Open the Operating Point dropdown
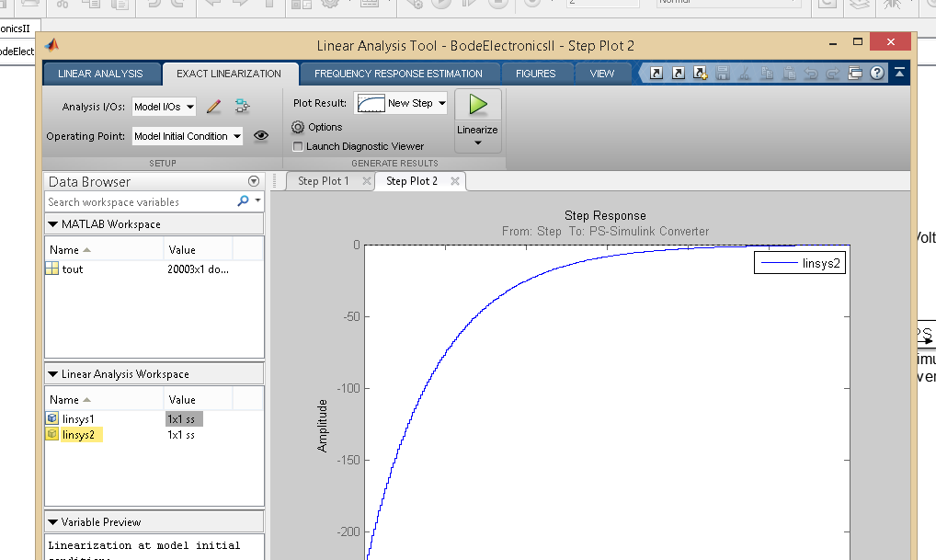This screenshot has width=936, height=560. [188, 136]
